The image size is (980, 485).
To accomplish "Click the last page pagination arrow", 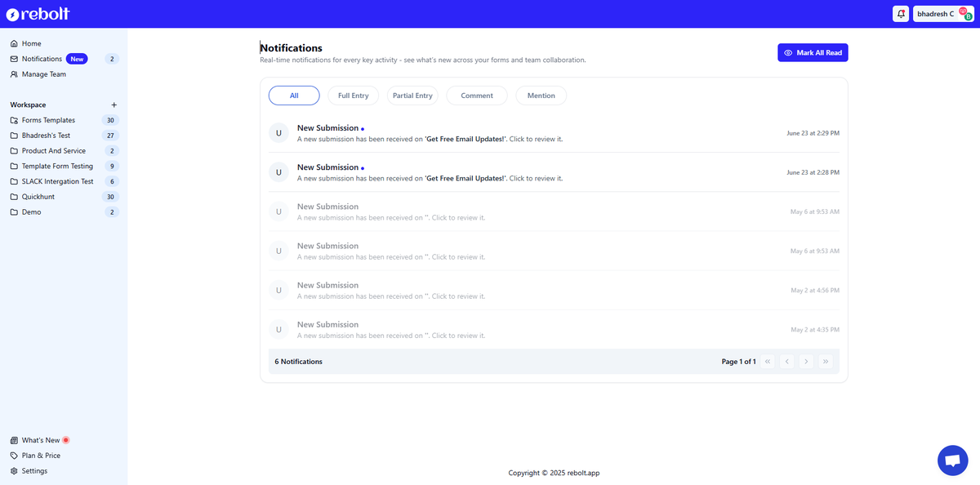I will click(x=826, y=360).
